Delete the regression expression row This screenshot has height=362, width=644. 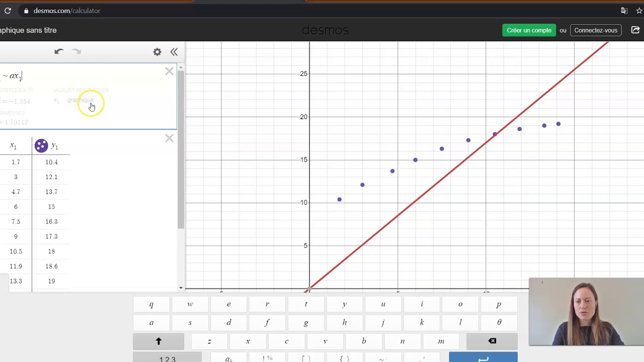(169, 71)
